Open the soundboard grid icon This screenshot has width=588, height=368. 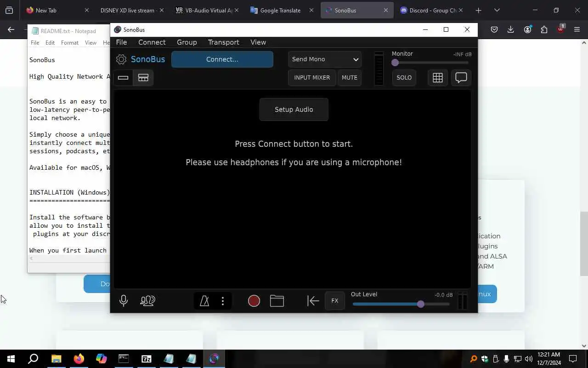click(x=438, y=78)
